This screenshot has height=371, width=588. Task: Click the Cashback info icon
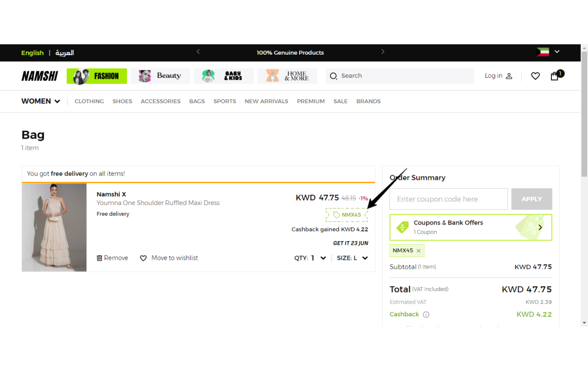pos(426,315)
